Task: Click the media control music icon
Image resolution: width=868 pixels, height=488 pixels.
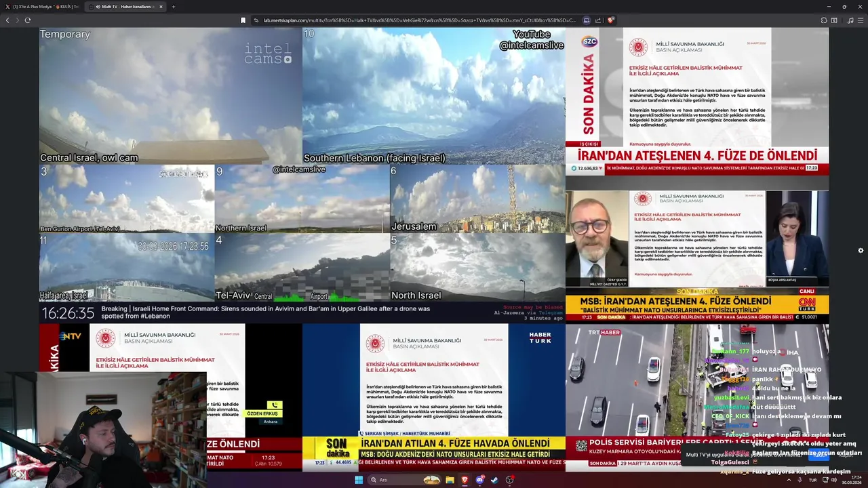Action: tap(850, 20)
